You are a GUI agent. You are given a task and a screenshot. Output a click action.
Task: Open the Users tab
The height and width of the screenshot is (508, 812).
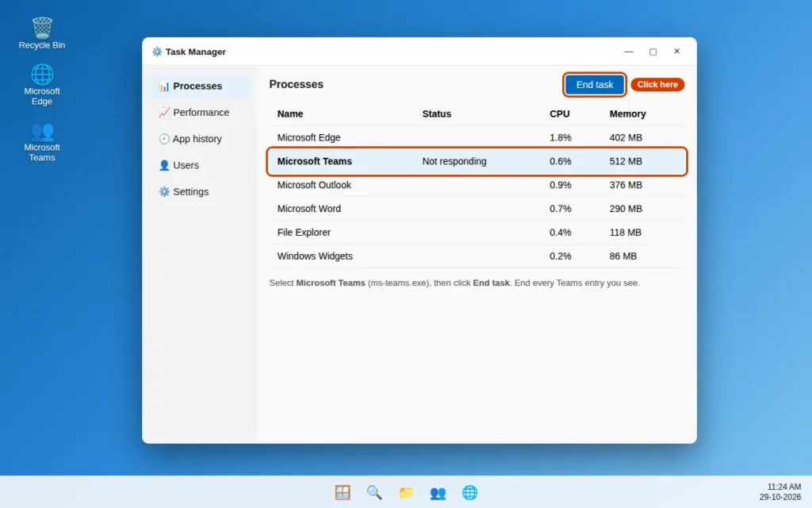click(199, 165)
